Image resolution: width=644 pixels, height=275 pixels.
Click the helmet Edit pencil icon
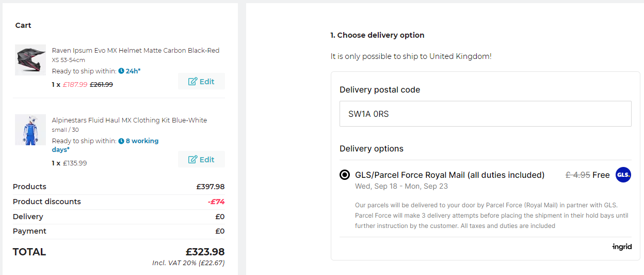pyautogui.click(x=192, y=81)
